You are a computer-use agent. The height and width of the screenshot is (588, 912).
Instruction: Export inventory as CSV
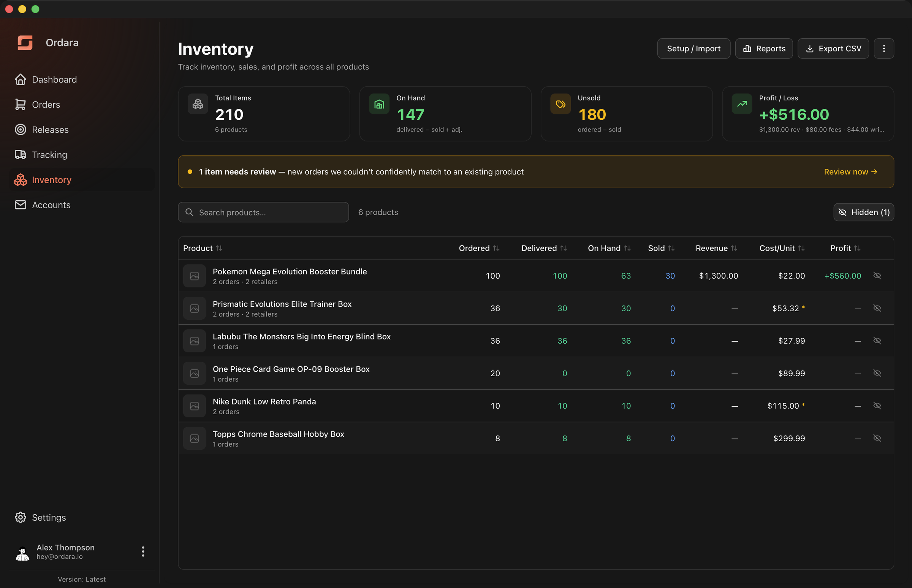click(x=833, y=49)
